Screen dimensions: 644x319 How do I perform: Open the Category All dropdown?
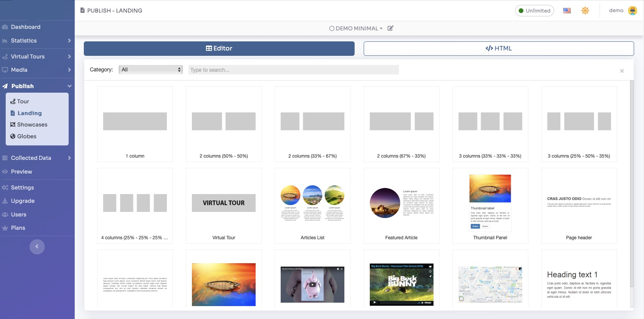coord(151,69)
